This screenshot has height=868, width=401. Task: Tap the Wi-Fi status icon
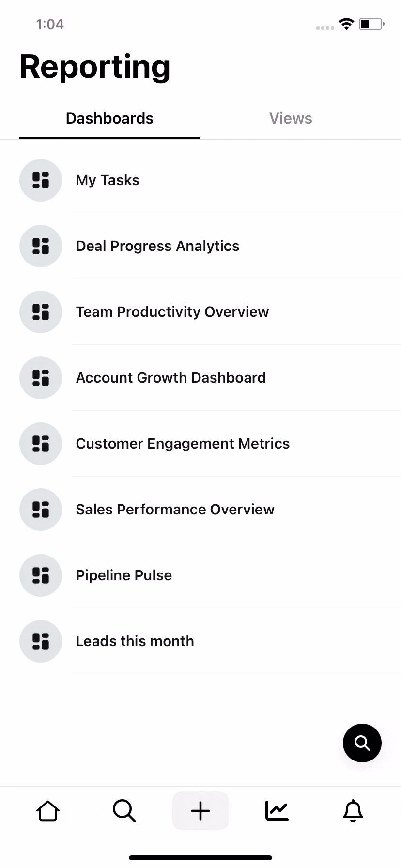point(346,24)
